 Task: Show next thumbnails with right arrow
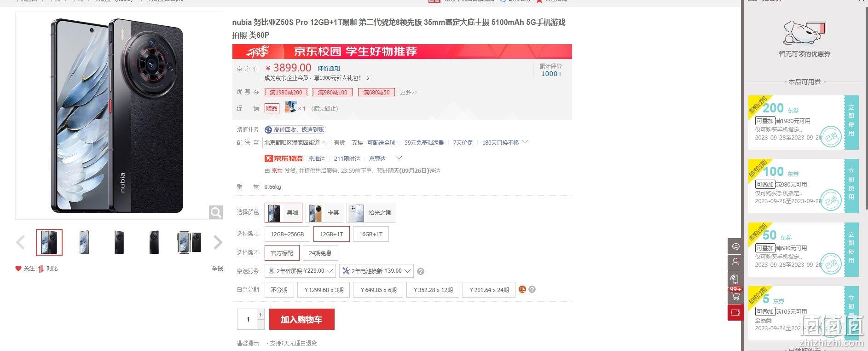click(x=218, y=242)
